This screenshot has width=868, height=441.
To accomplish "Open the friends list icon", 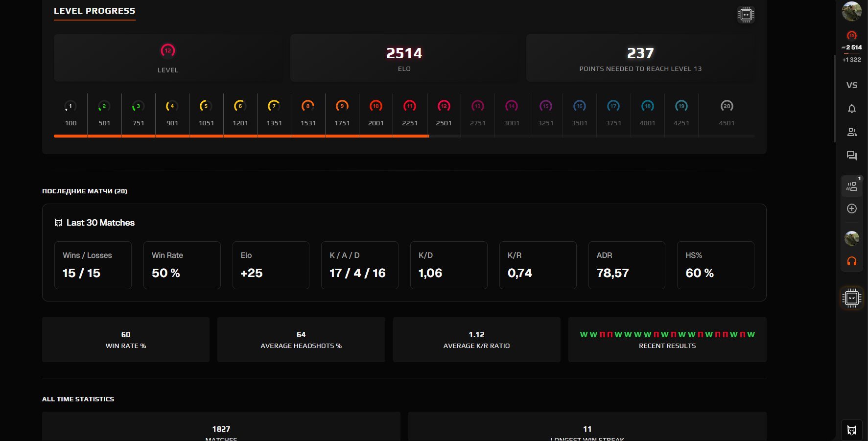I will [x=852, y=132].
